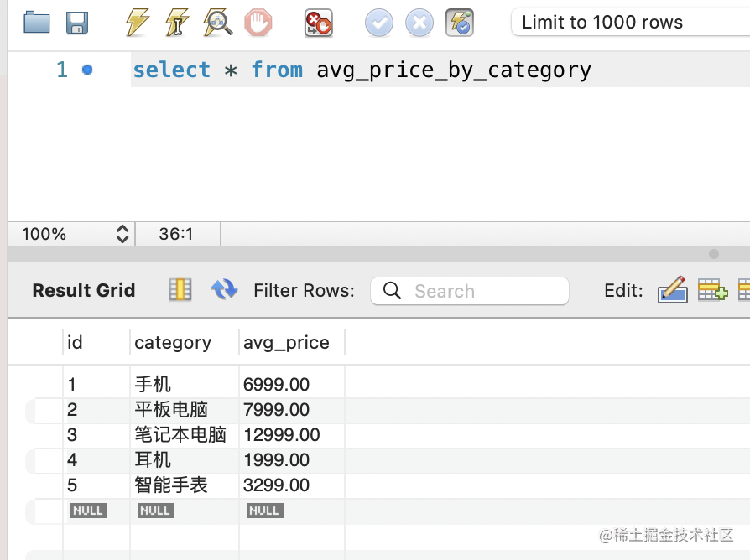
Task: Run Explain plan magnifier lightning icon
Action: [x=217, y=23]
